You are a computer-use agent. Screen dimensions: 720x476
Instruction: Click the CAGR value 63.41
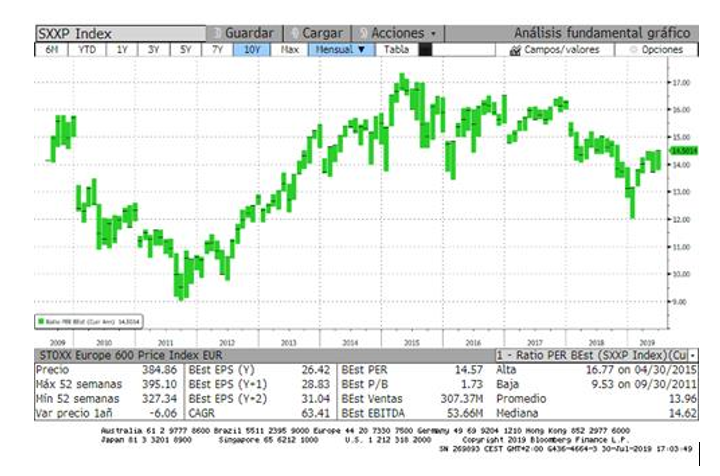coord(315,413)
